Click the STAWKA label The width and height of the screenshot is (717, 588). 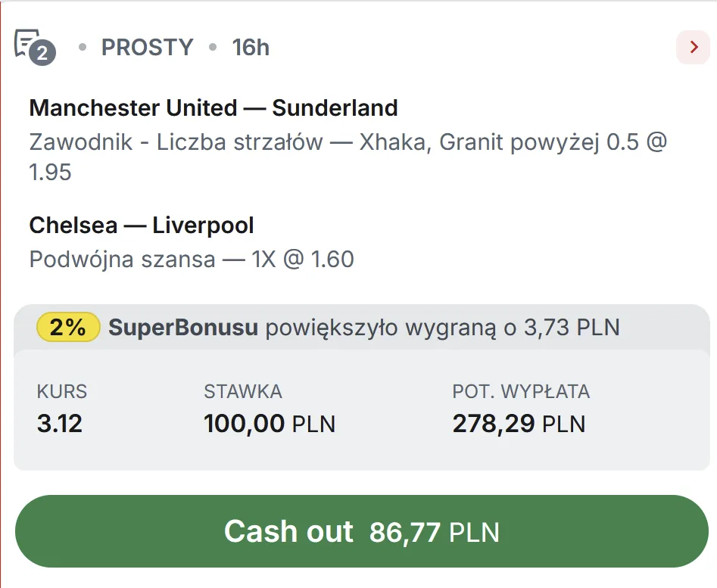tap(242, 392)
